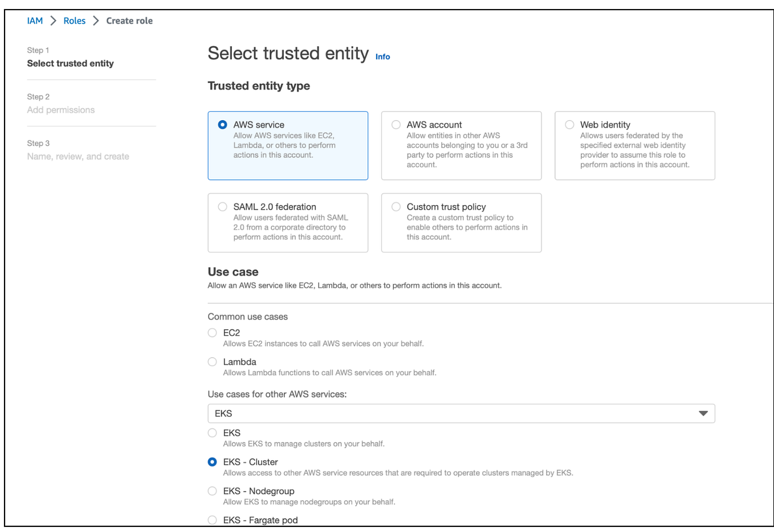Click Step 1 Select trusted entity

point(70,63)
